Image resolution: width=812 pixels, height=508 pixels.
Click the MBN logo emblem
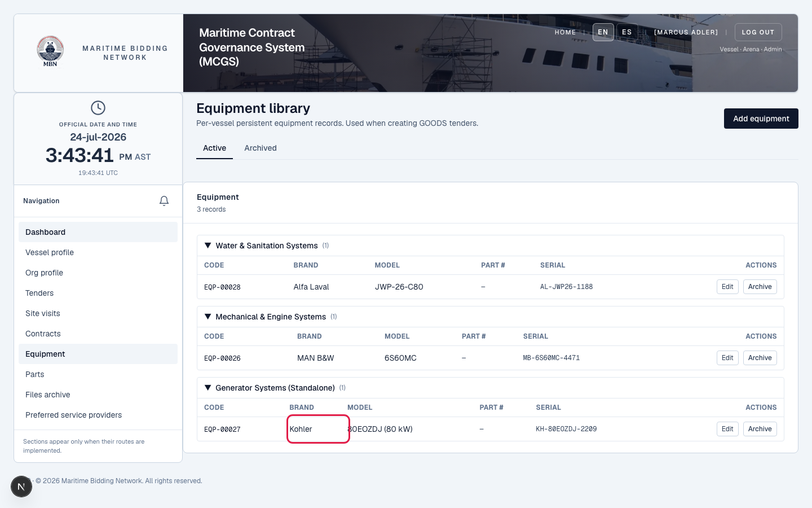(x=50, y=51)
